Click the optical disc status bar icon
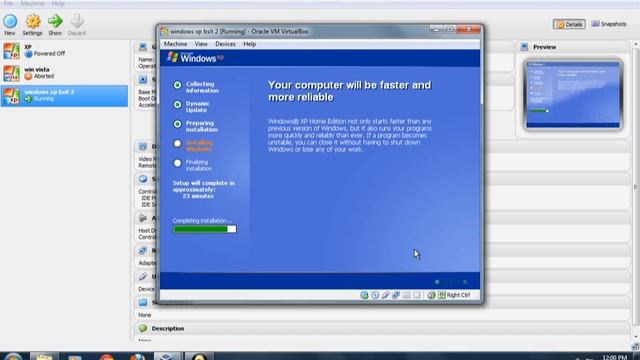This screenshot has width=640, height=360. [375, 295]
